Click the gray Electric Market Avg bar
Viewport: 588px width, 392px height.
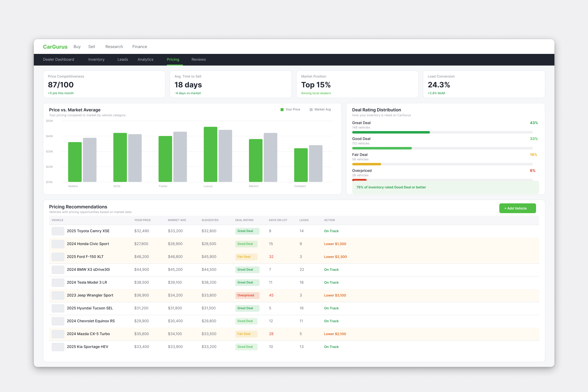[x=270, y=158]
